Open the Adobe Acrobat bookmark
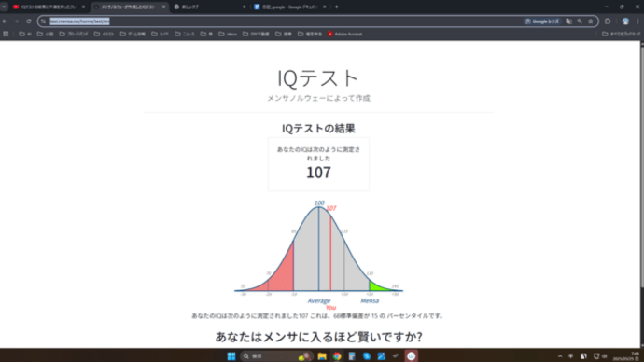 point(345,35)
